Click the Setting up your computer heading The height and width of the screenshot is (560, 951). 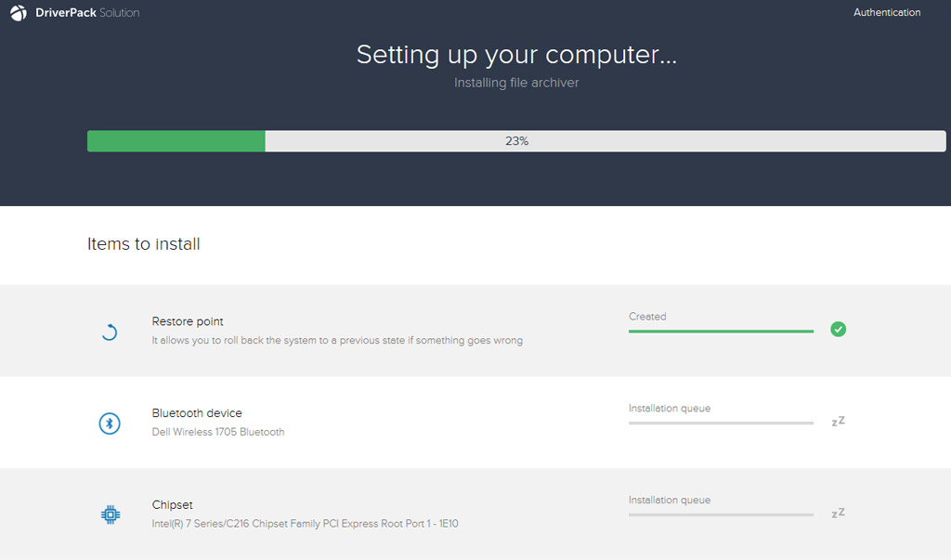click(516, 55)
